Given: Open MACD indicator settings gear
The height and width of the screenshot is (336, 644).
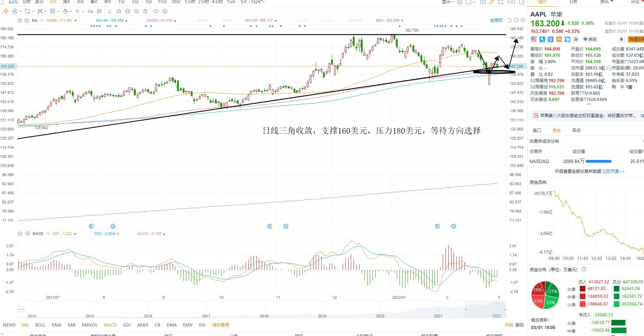Looking at the screenshot, I should [20, 234].
